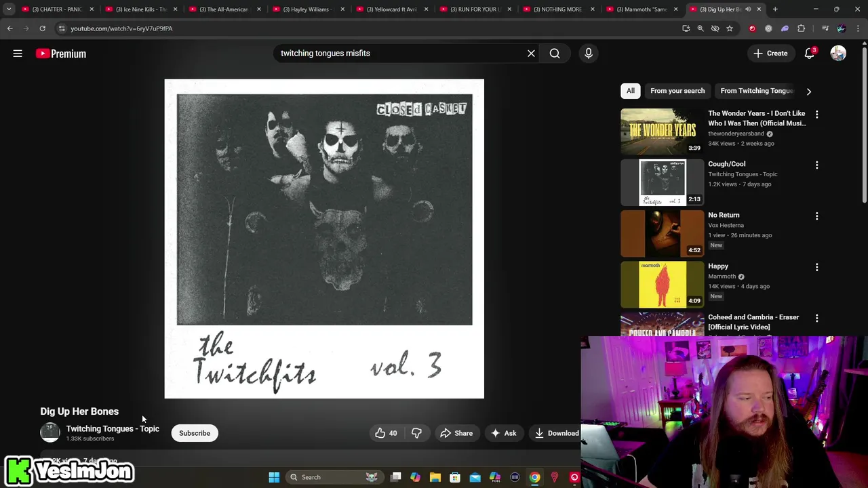Image resolution: width=868 pixels, height=488 pixels.
Task: Mute the Dig Up Her Bones tab audio
Action: (x=748, y=9)
